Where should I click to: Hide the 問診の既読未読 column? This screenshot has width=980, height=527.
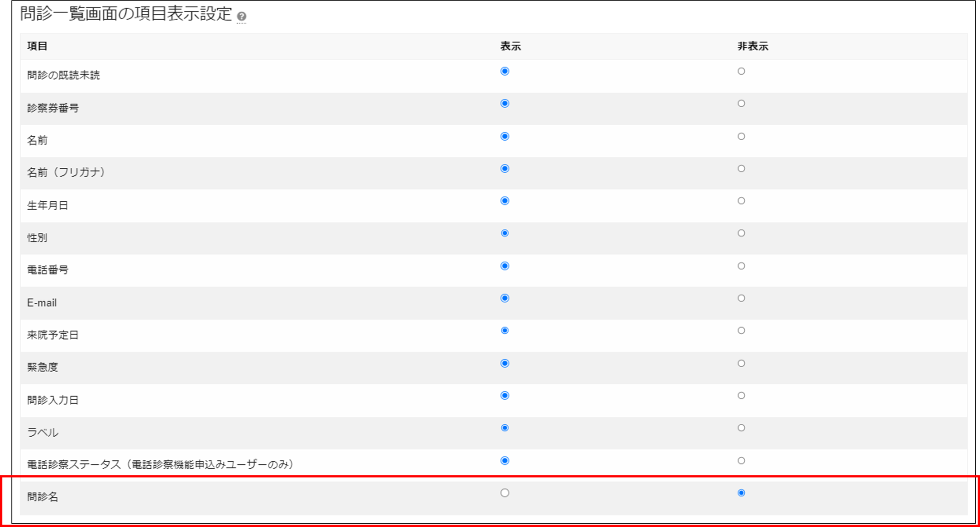741,71
